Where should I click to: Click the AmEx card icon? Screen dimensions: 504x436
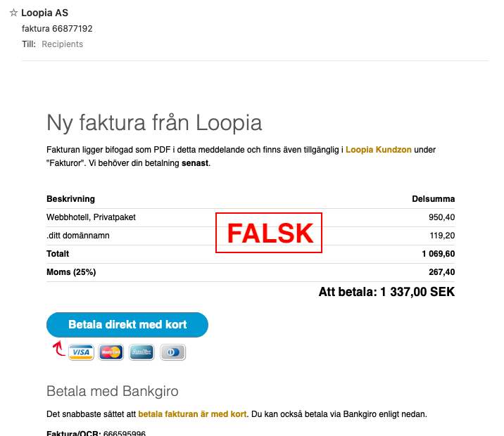pyautogui.click(x=141, y=352)
